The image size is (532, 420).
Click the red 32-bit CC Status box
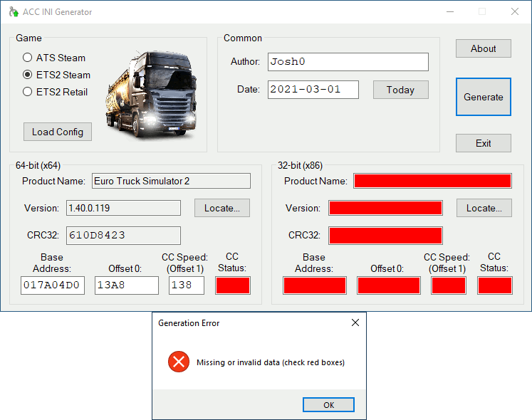[x=495, y=285]
